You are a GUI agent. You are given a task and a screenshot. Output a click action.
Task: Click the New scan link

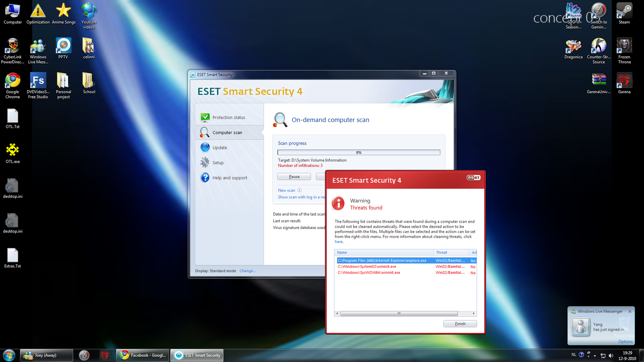click(x=286, y=190)
